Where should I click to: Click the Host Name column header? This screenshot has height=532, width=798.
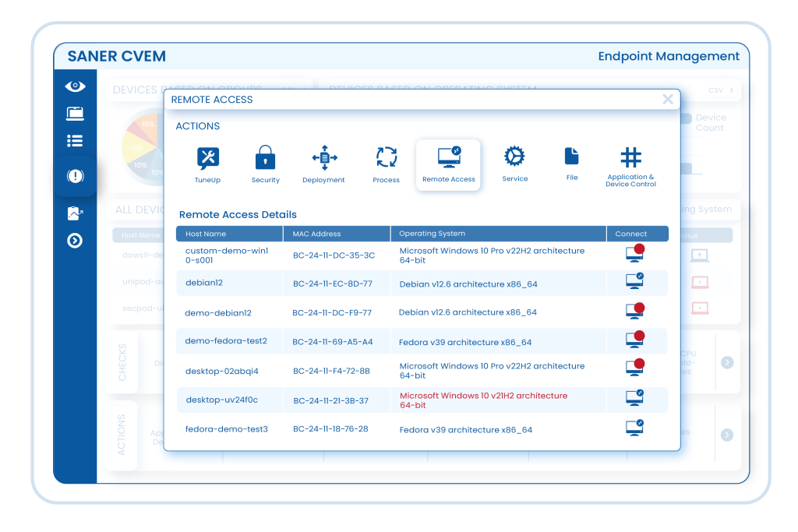[206, 234]
